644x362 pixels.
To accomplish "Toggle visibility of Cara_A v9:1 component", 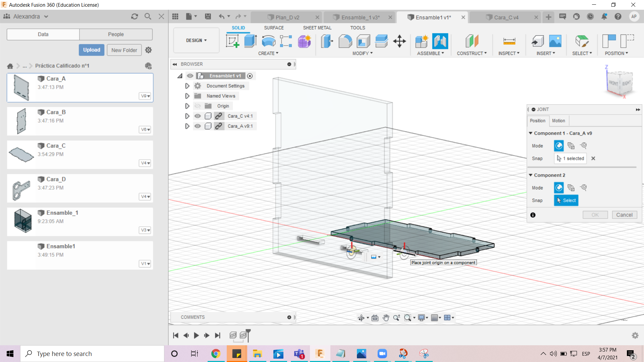I will 198,126.
